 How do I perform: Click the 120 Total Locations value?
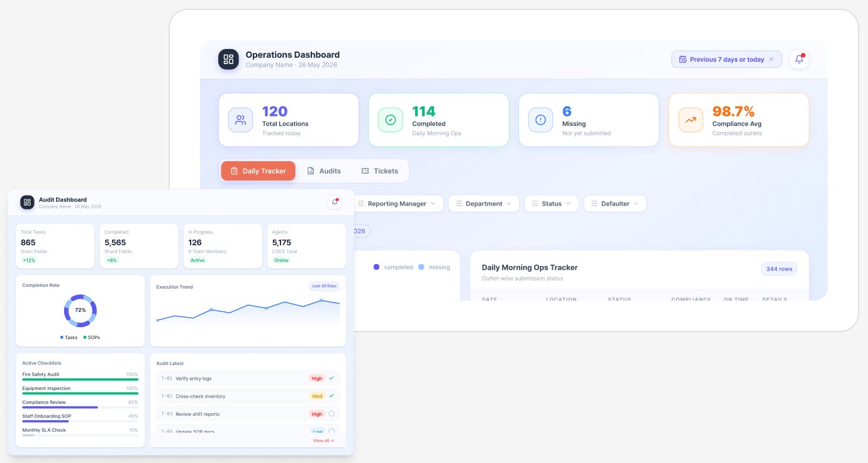(x=275, y=111)
